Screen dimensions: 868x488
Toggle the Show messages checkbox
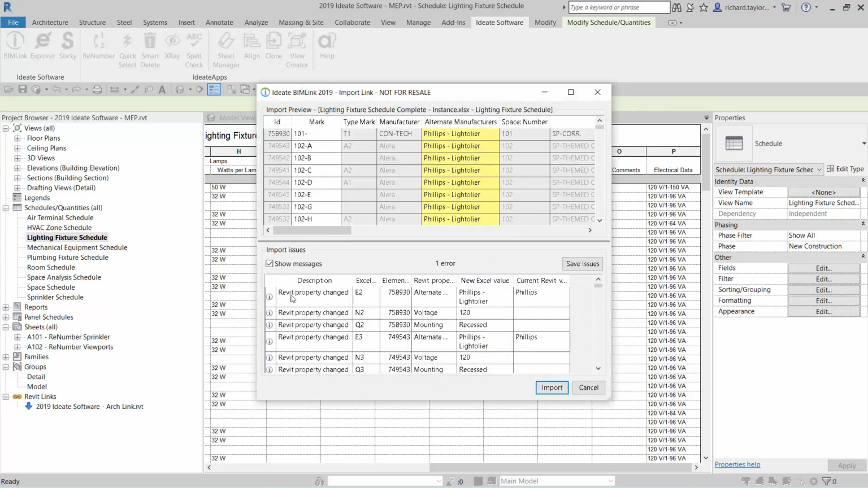(x=270, y=263)
